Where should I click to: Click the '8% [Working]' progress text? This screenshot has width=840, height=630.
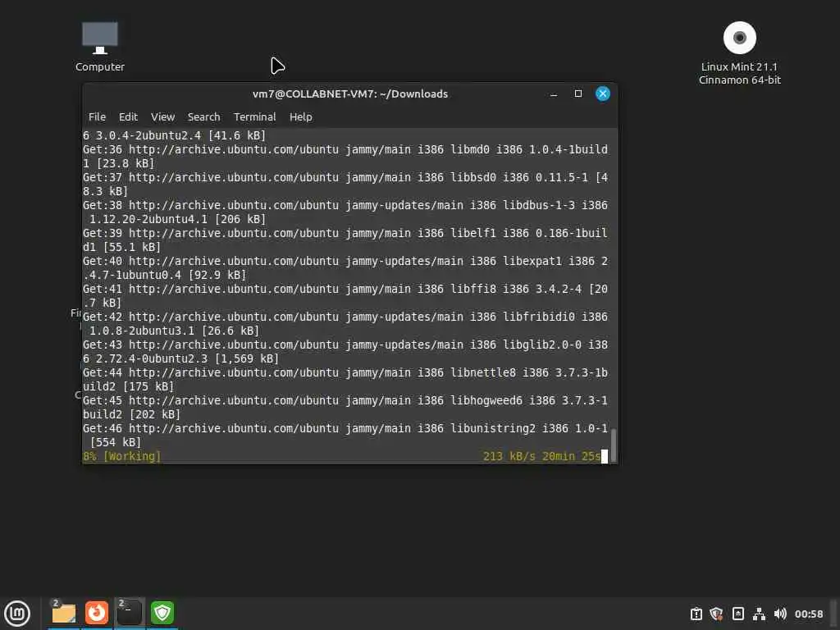(121, 456)
